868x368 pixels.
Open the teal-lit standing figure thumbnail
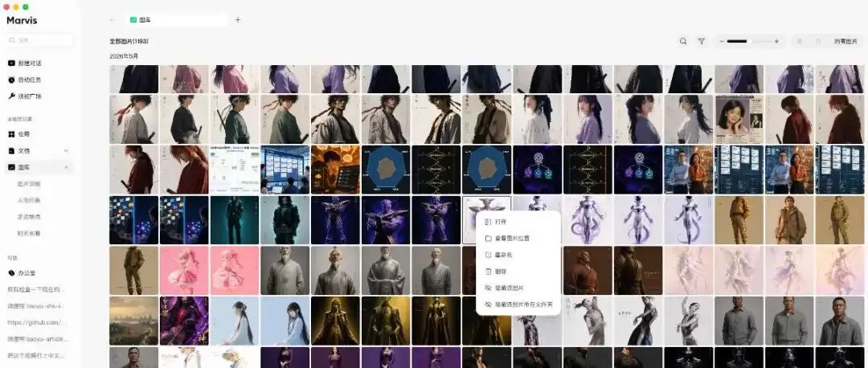click(235, 220)
